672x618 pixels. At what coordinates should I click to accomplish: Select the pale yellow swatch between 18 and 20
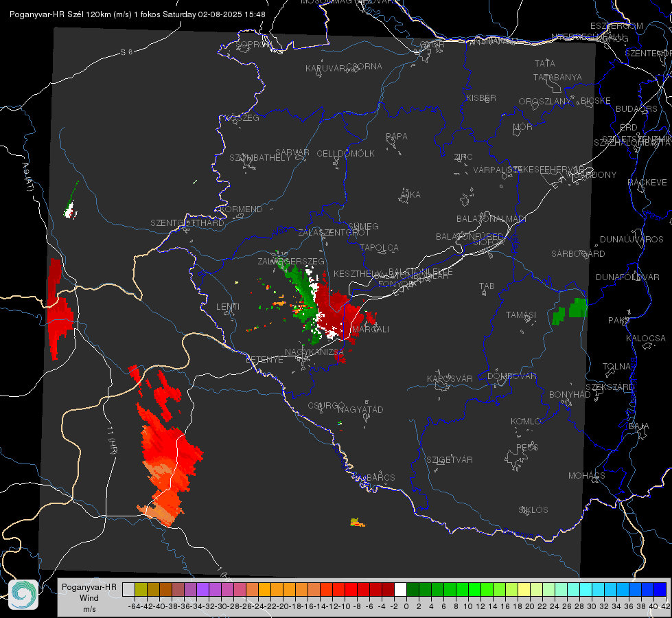[524, 589]
